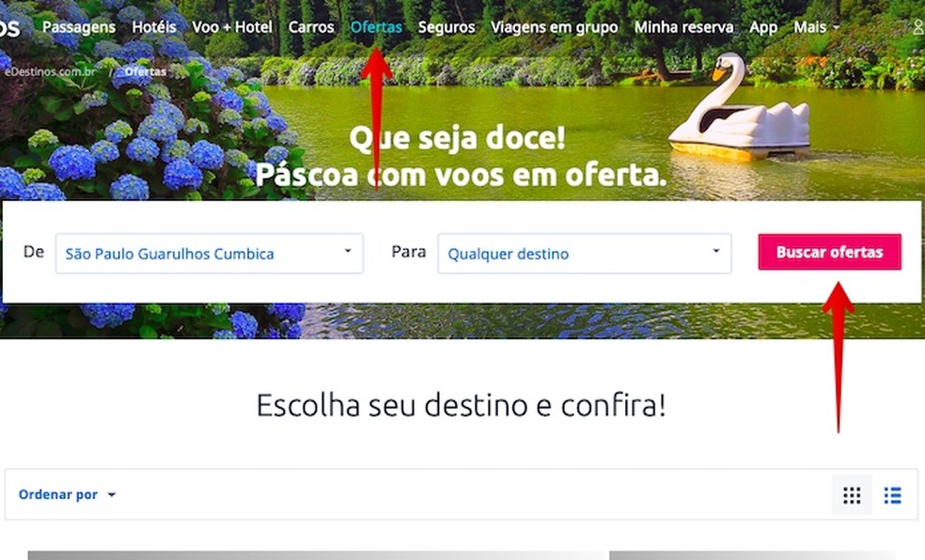Follow the eDestinos.com.br breadcrumb link
This screenshot has height=560, width=925.
[50, 72]
